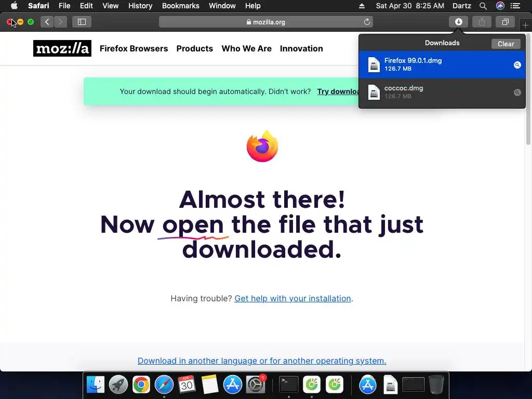Open Terminal from the Dock
Screen dimensions: 532x399
288,385
